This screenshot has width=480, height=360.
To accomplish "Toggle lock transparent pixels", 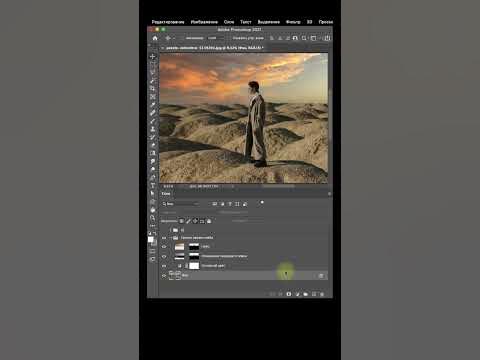I will 181,221.
